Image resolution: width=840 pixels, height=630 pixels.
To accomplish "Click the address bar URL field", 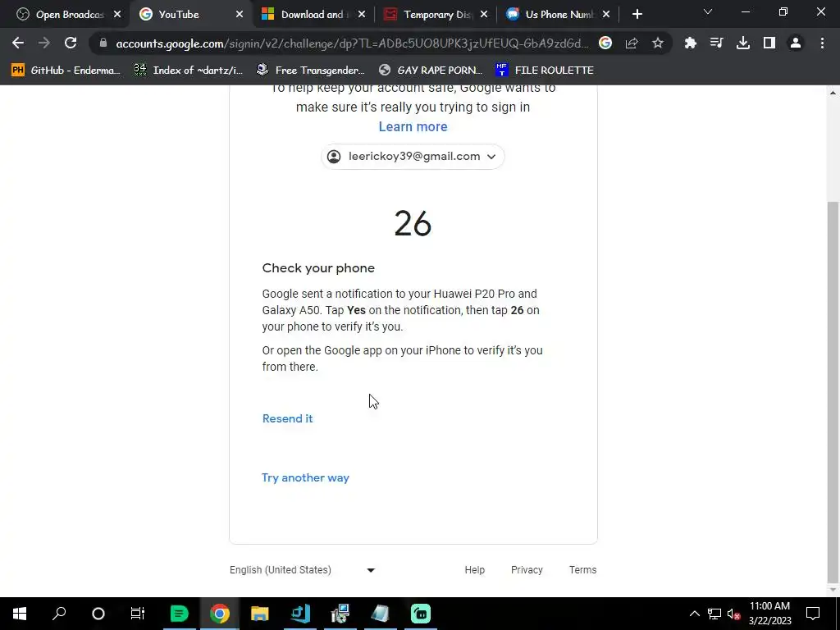I will [352, 43].
